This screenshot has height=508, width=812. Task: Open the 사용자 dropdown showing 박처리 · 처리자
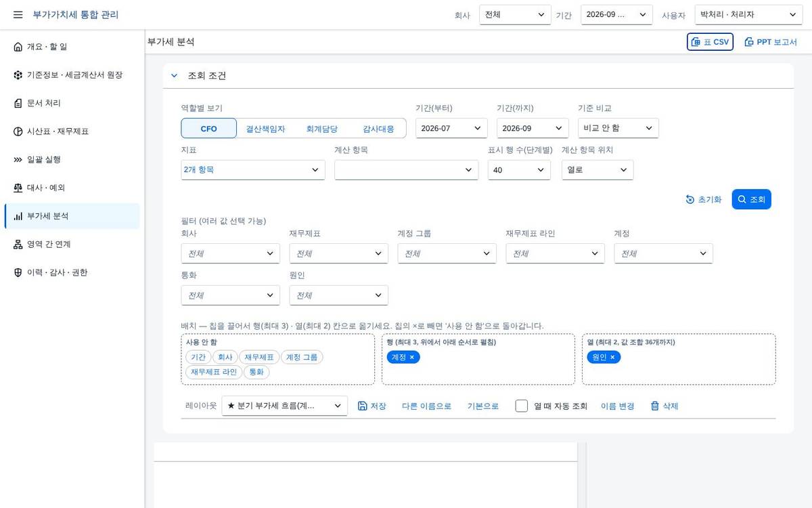coord(748,14)
